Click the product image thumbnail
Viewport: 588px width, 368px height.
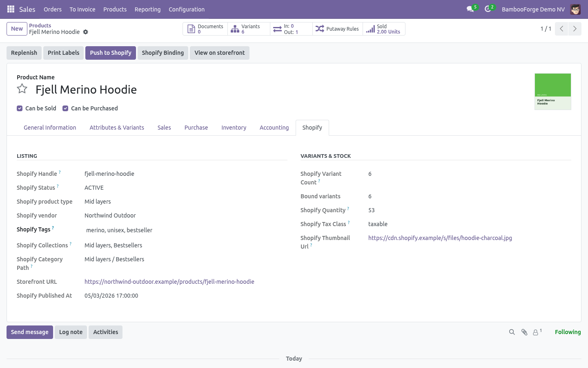point(553,92)
